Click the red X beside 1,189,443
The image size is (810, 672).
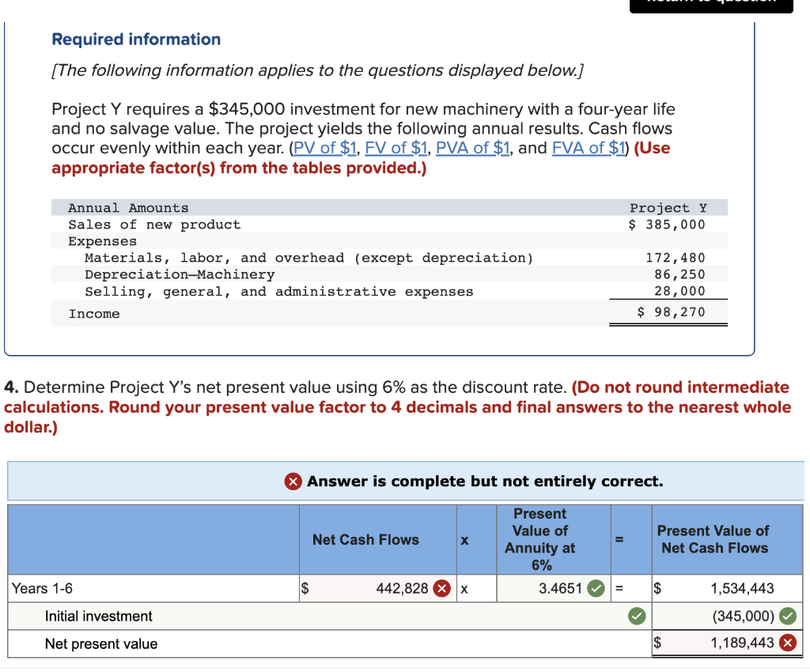[x=788, y=643]
